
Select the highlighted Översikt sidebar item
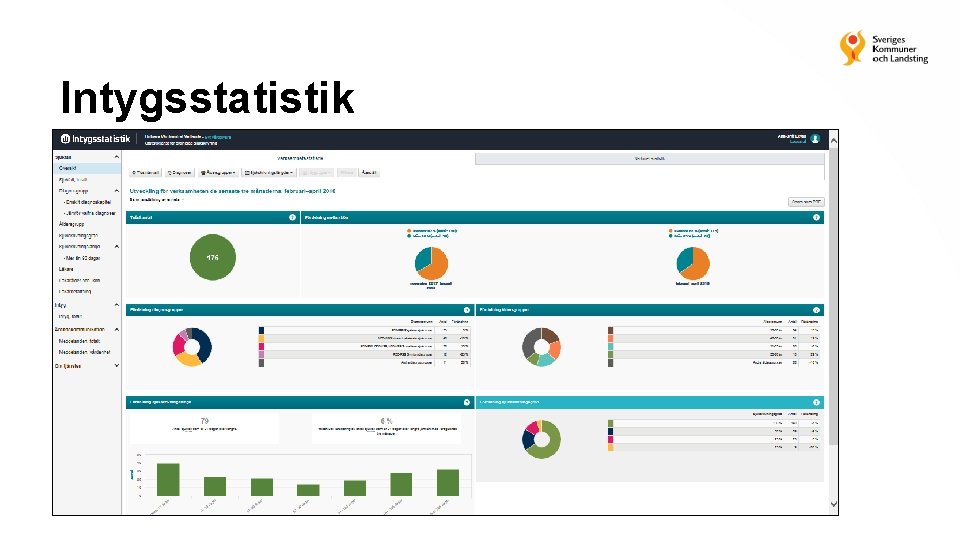(87, 168)
